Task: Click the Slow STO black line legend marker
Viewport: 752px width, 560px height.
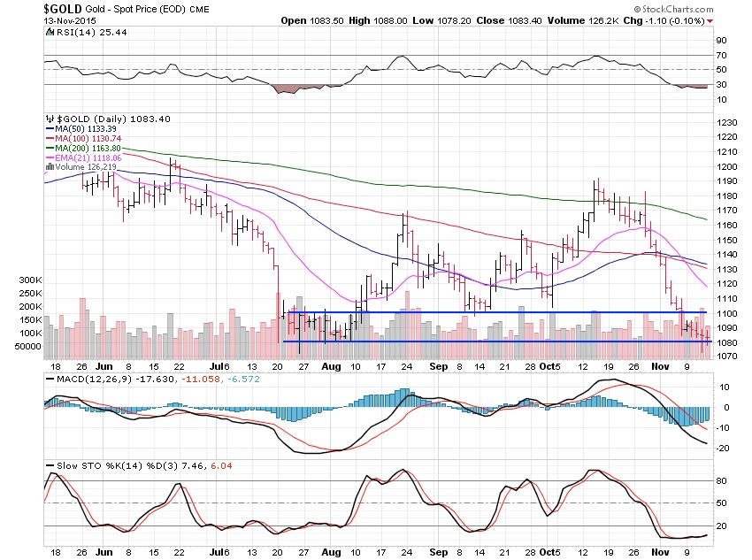Action: click(50, 466)
